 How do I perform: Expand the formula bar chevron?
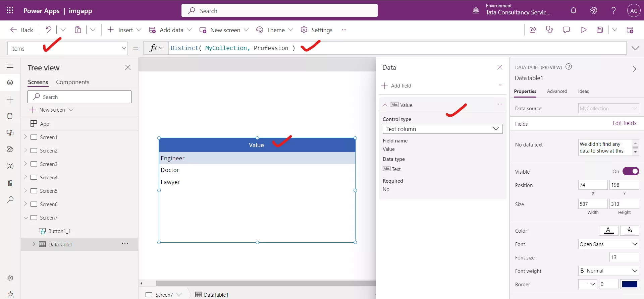point(635,48)
